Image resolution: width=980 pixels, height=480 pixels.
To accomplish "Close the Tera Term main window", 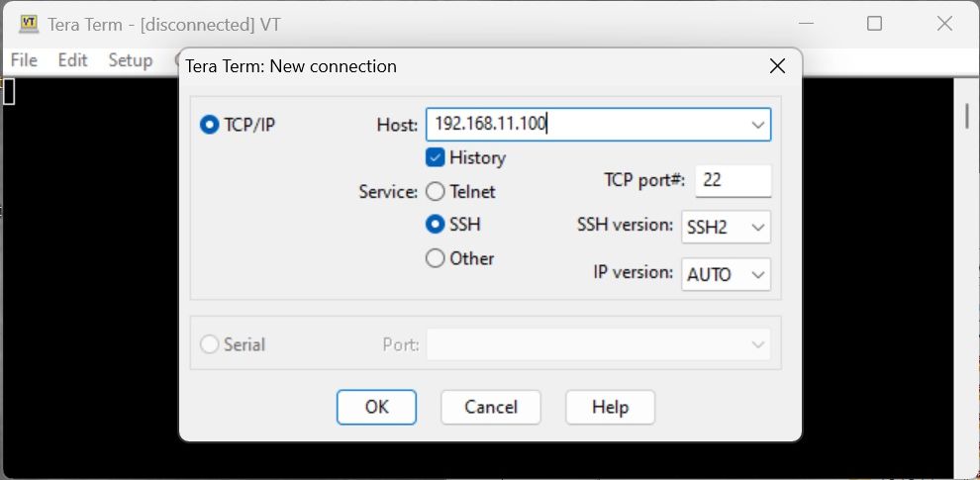I will 944,24.
